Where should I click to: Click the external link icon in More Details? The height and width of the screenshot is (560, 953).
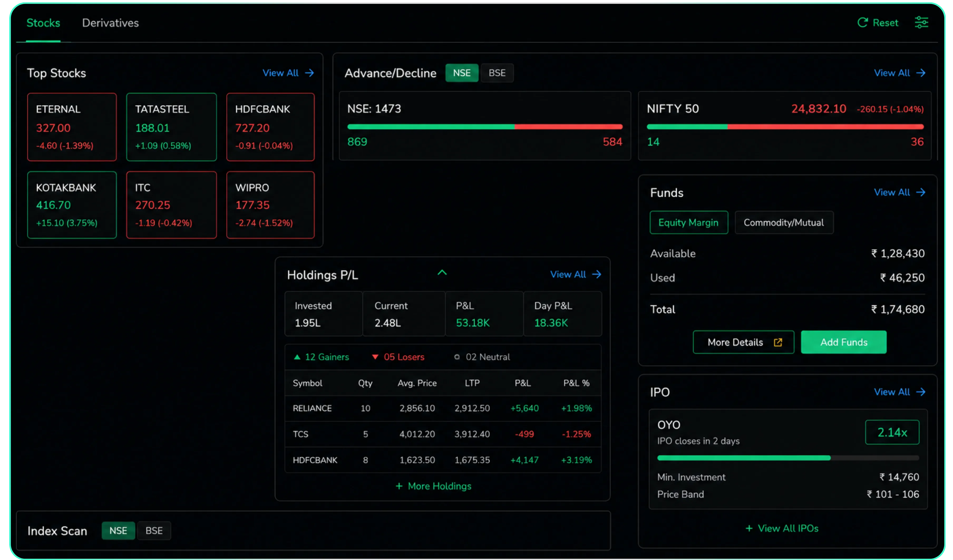(778, 342)
